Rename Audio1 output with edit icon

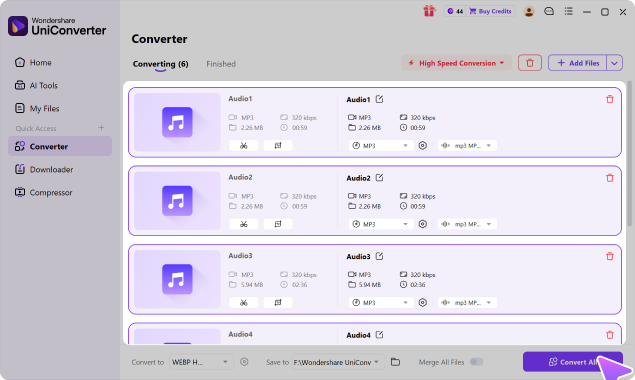(x=379, y=99)
